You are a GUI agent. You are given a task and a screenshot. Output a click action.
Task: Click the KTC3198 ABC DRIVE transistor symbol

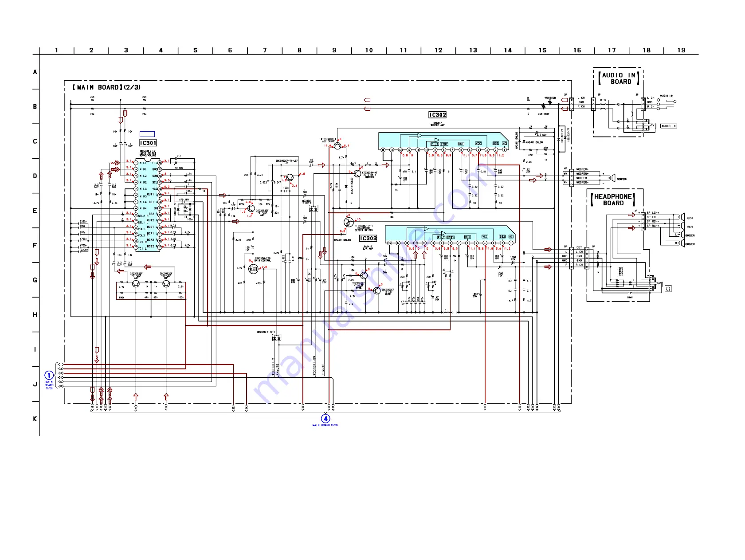[x=337, y=145]
